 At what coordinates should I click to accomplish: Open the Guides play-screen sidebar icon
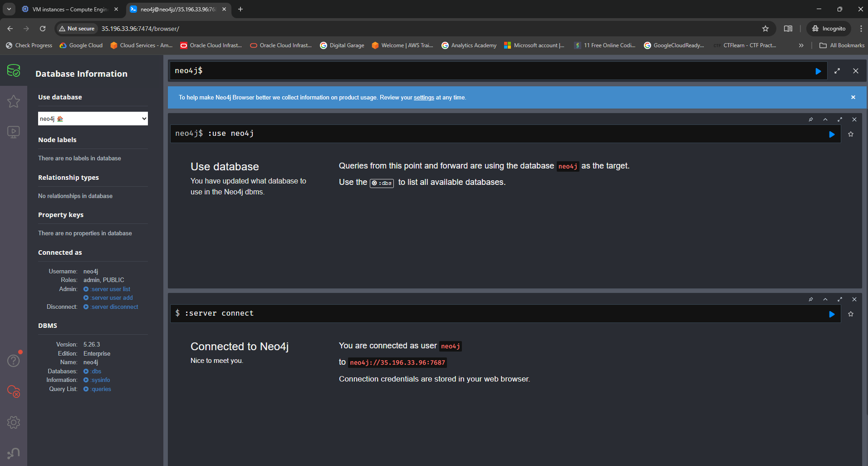(14, 132)
